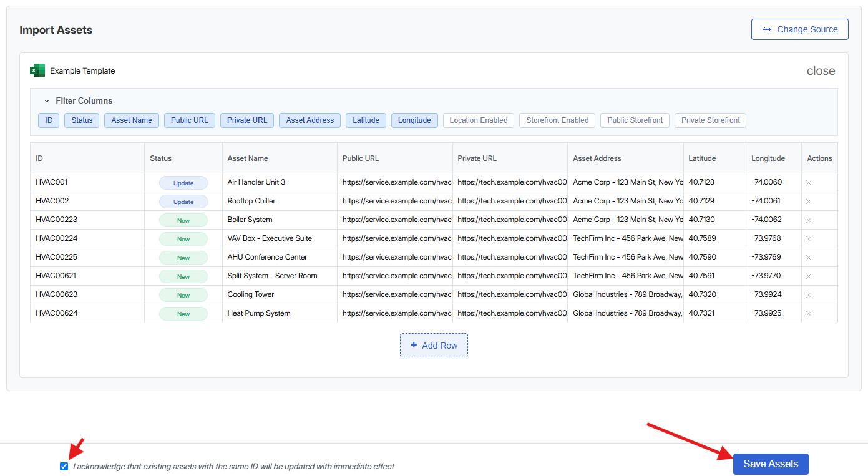Click the Status column header
Screen dimensions: 868x476
pyautogui.click(x=161, y=158)
